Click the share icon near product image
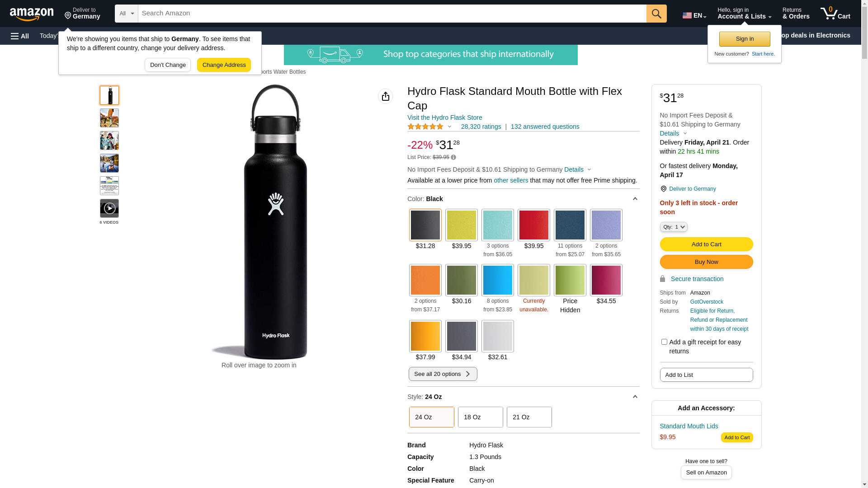The height and width of the screenshot is (488, 868). (385, 96)
